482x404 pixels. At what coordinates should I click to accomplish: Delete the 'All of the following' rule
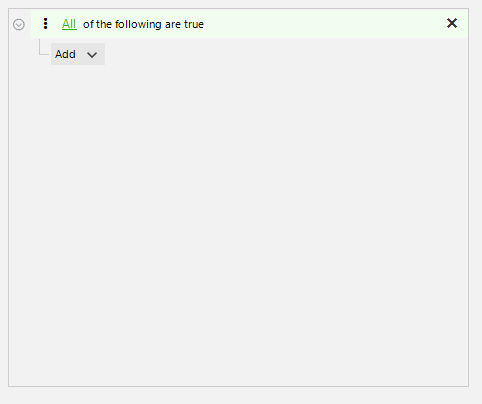pos(452,23)
